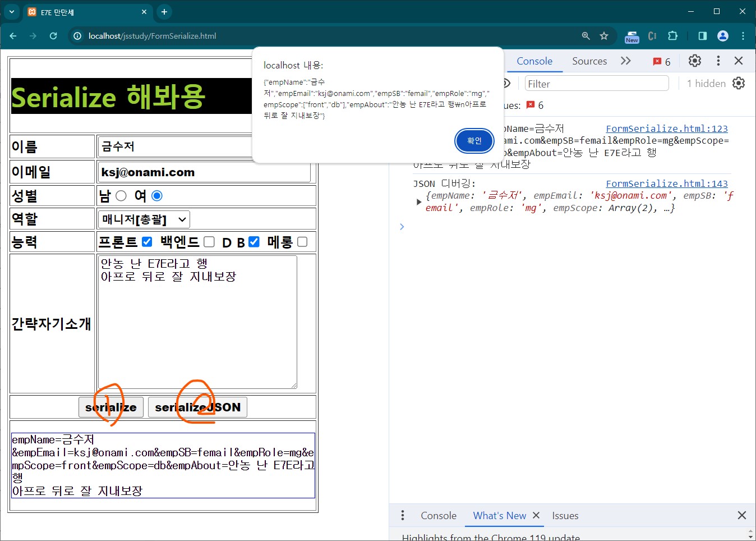The height and width of the screenshot is (541, 756).
Task: Show more DevTools tabs with double chevron
Action: [626, 61]
